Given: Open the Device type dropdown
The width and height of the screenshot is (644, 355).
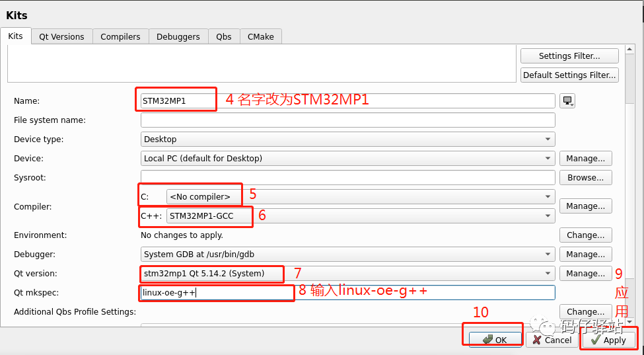Looking at the screenshot, I should tap(348, 139).
